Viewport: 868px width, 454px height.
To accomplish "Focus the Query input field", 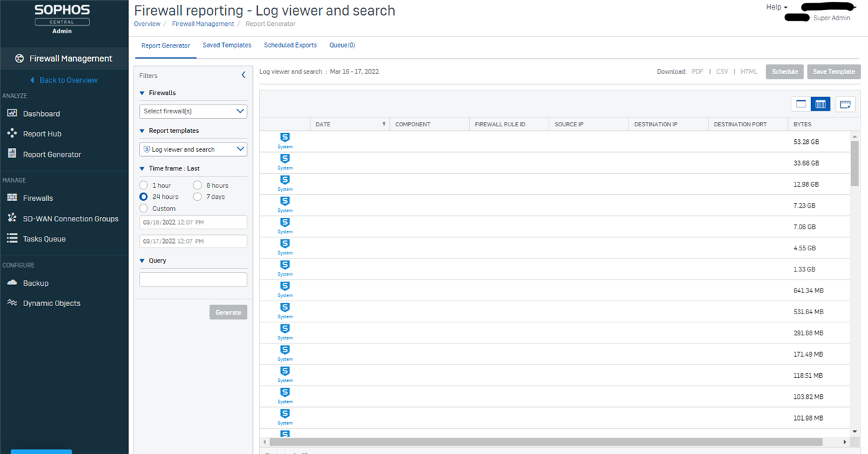I will point(193,280).
